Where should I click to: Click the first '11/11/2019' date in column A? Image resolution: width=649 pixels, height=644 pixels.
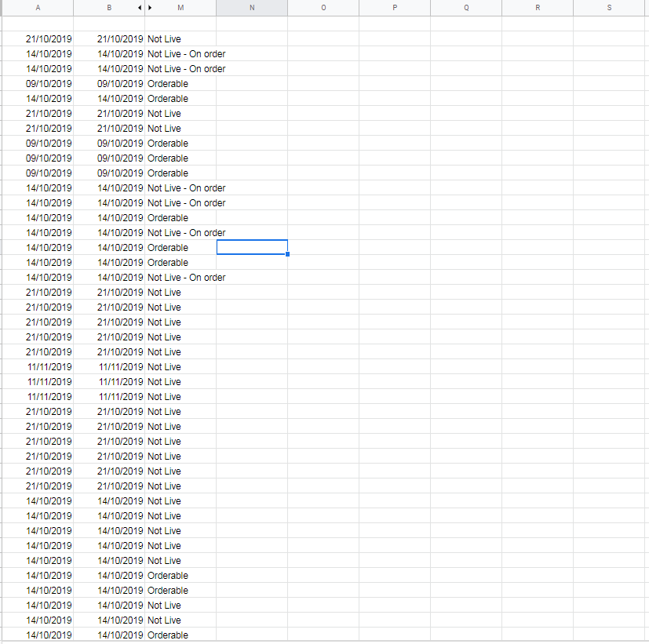coord(49,366)
